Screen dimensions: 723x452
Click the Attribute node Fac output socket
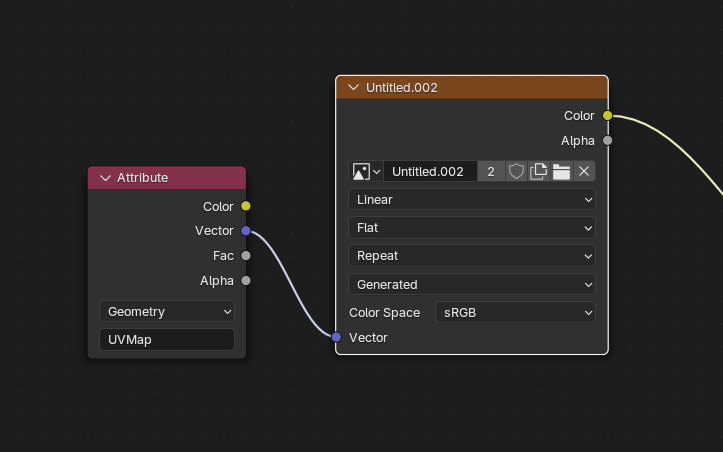coord(246,255)
